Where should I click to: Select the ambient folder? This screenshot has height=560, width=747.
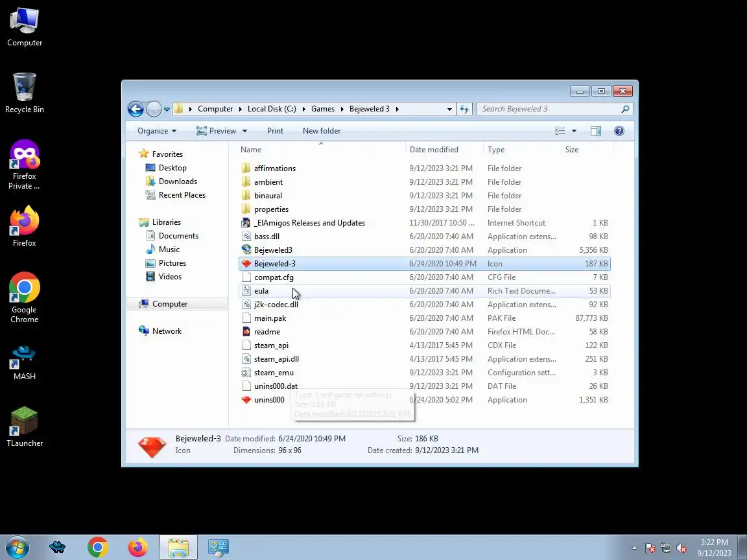click(425, 182)
